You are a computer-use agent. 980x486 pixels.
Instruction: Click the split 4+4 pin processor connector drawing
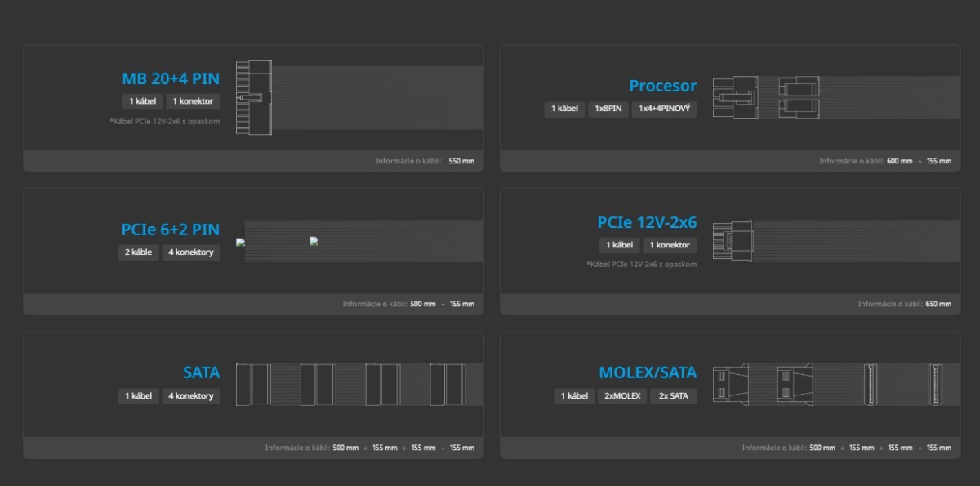pos(799,98)
